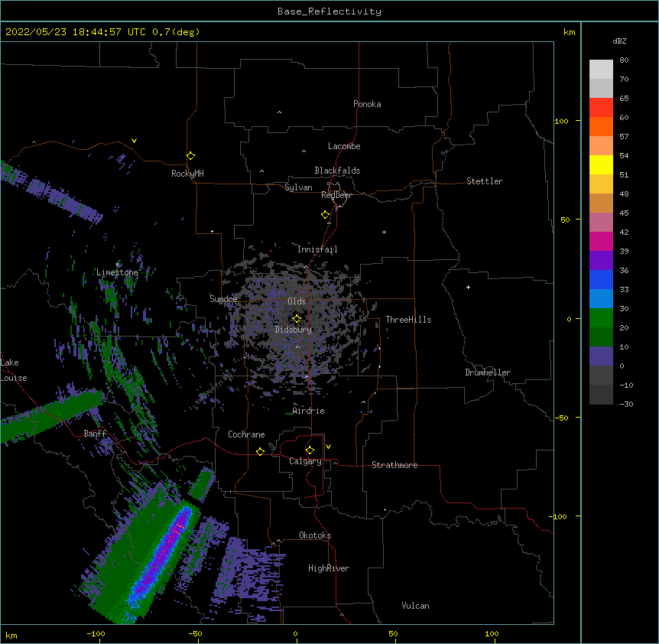Click the Vulcan label
The height and width of the screenshot is (644, 659).
pyautogui.click(x=415, y=606)
